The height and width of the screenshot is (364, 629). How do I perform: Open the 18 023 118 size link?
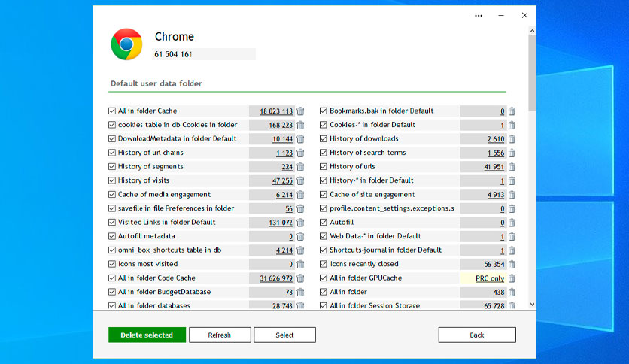pos(276,111)
